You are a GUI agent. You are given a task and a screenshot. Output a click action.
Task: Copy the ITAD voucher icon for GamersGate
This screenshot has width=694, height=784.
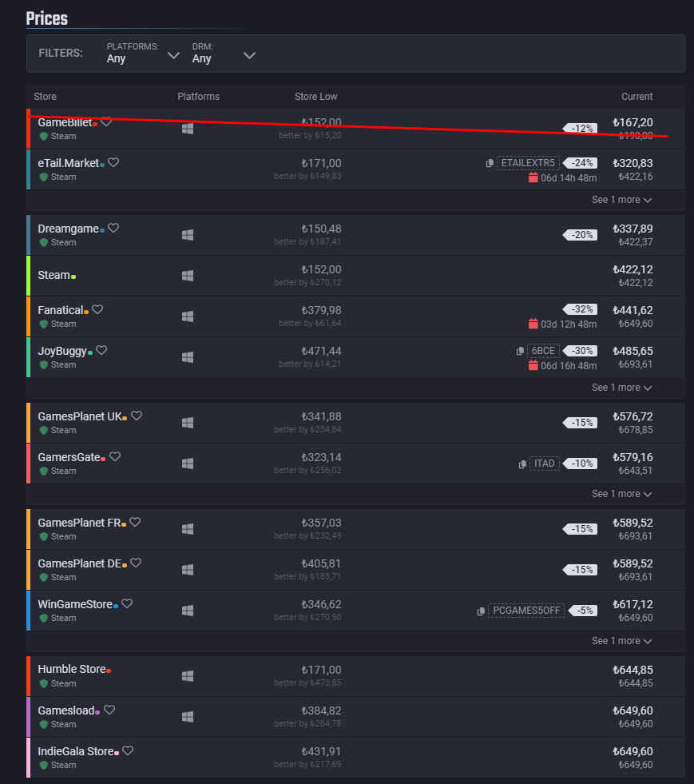(522, 464)
